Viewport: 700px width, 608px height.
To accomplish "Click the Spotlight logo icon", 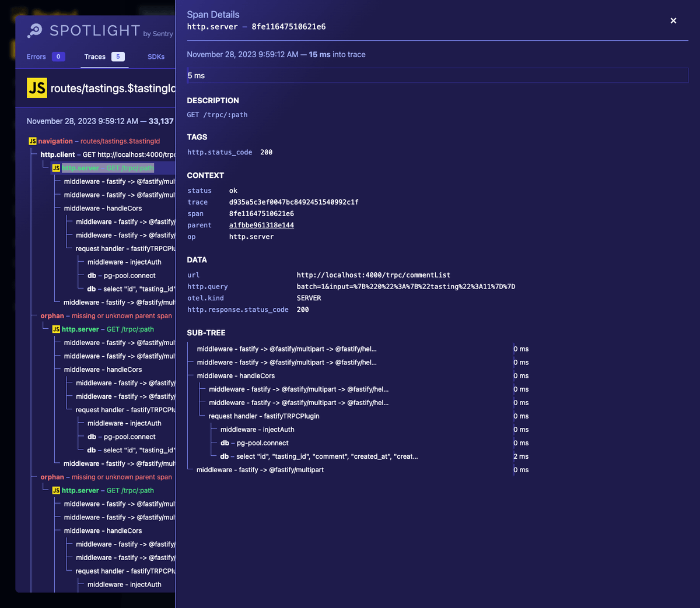I will pyautogui.click(x=35, y=30).
